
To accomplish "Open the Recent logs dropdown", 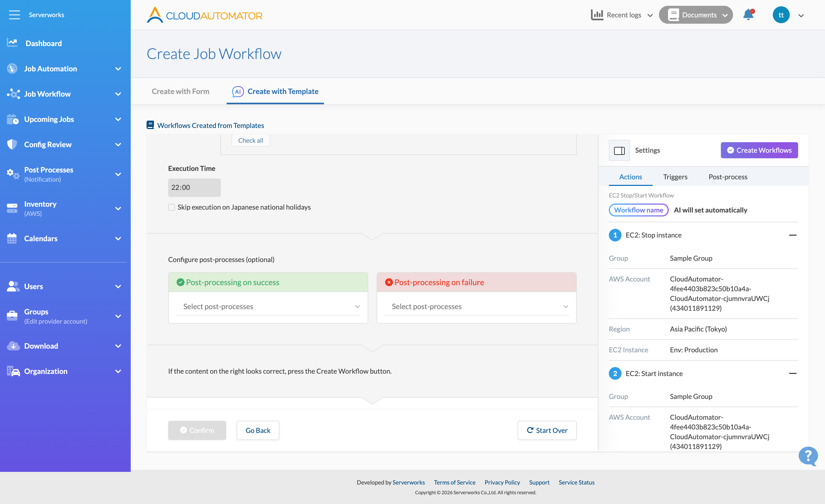I will [622, 15].
